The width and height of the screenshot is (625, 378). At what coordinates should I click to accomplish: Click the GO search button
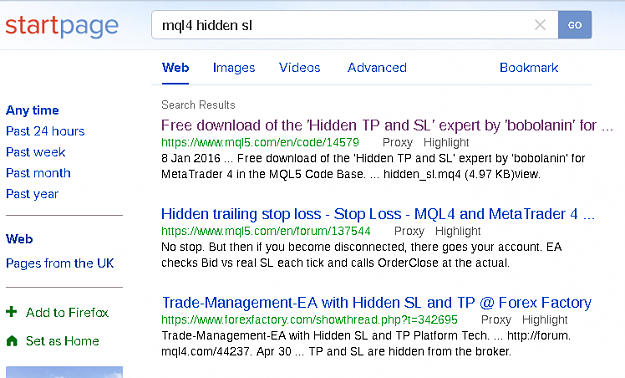575,25
